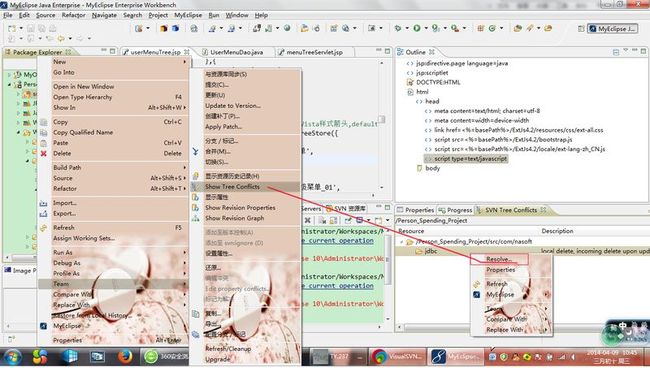650x368 pixels.
Task: Select Apply Patch... in Team submenu
Action: [245, 127]
